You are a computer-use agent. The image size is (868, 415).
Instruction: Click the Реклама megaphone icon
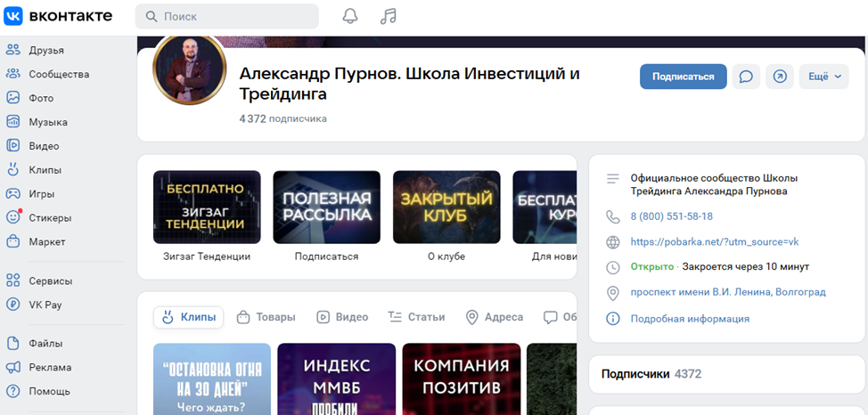click(12, 367)
